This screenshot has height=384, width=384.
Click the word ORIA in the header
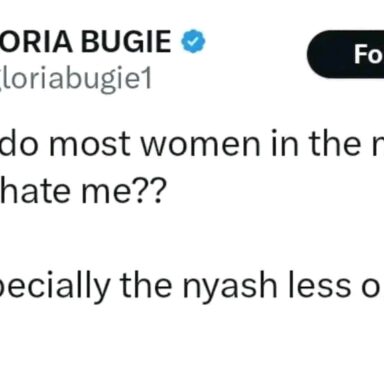coord(36,42)
